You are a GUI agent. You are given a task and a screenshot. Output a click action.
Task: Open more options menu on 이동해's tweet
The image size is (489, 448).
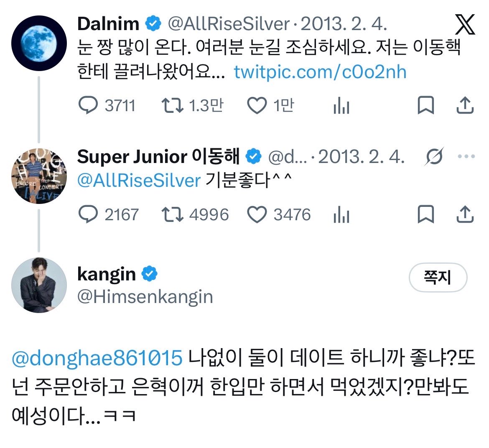(466, 156)
